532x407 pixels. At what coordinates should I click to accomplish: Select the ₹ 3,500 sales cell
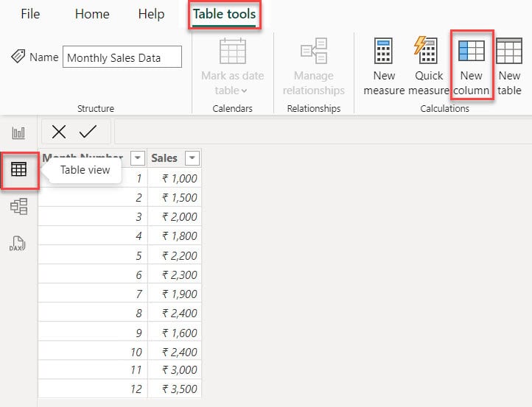175,389
